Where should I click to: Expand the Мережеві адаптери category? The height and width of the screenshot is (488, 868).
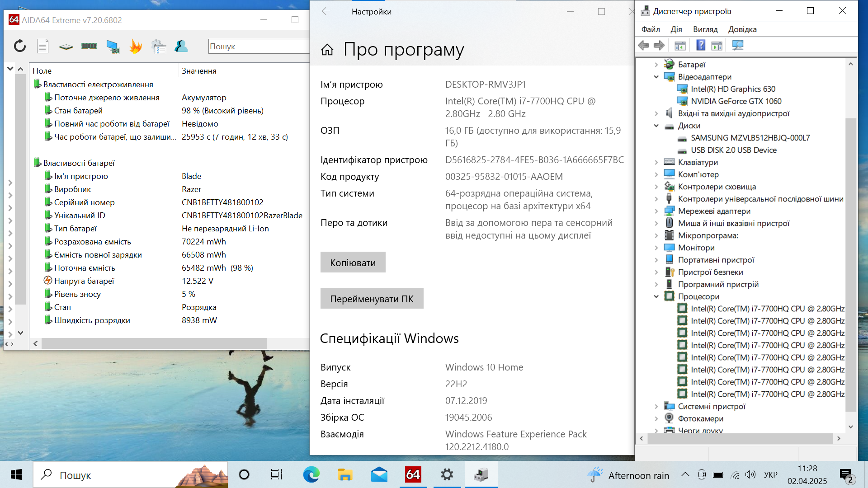click(656, 211)
